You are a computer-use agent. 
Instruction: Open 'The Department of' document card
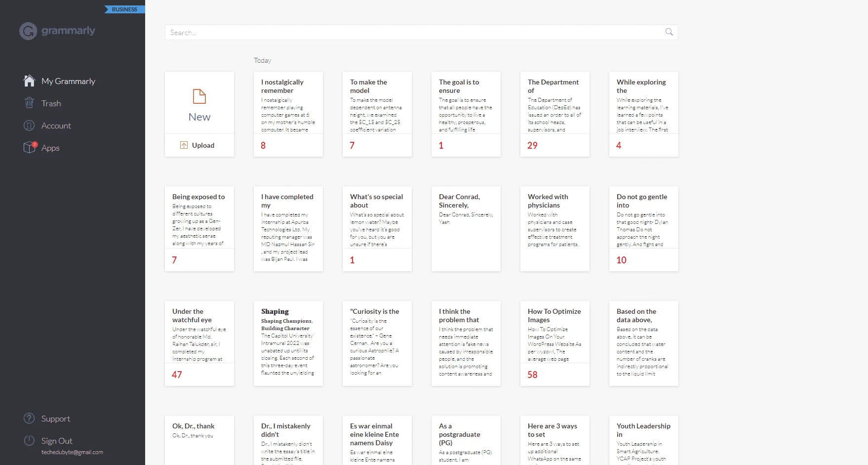click(x=555, y=114)
